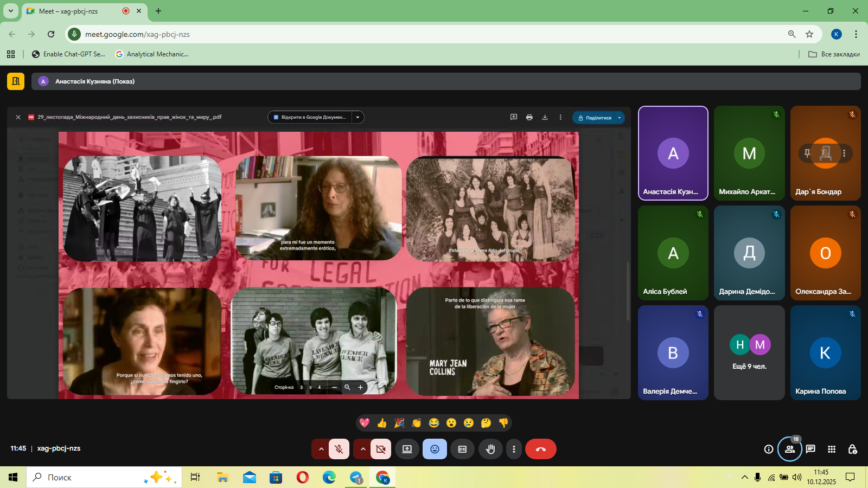Unmute the microphone in the call toolbar

pos(339,449)
